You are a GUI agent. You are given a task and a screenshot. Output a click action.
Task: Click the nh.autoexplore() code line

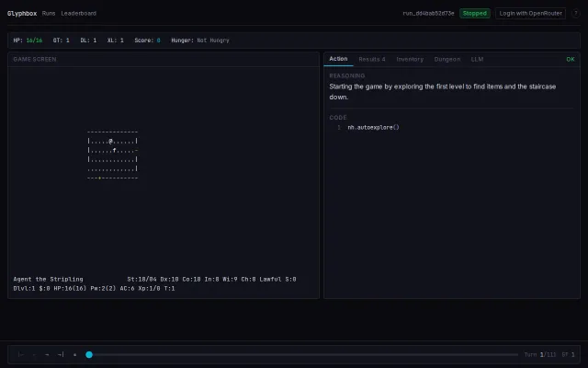(373, 127)
